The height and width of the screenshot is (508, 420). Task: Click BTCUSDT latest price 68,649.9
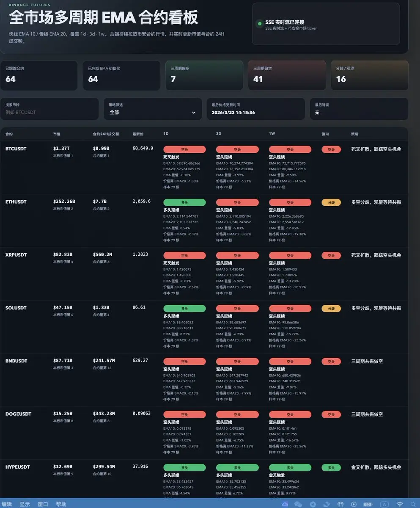click(143, 149)
